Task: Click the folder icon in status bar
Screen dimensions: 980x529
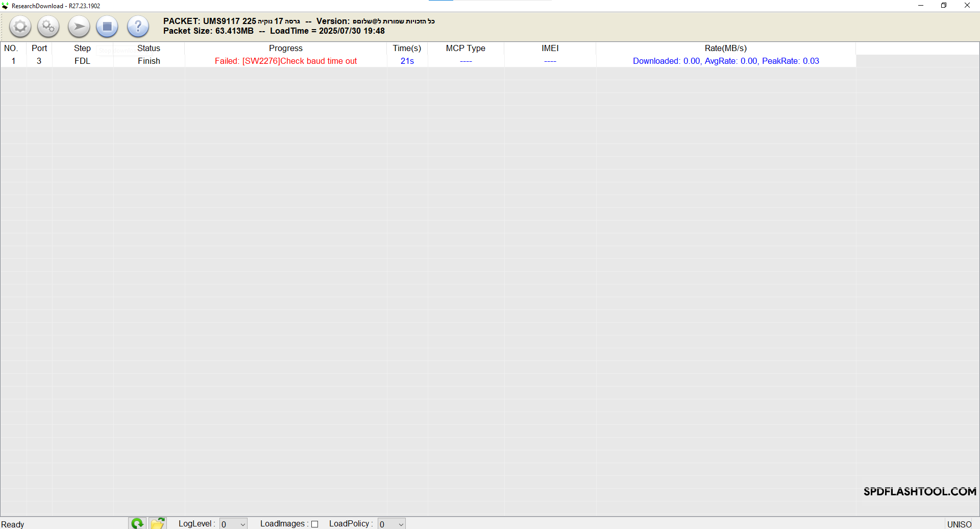Action: (x=158, y=523)
